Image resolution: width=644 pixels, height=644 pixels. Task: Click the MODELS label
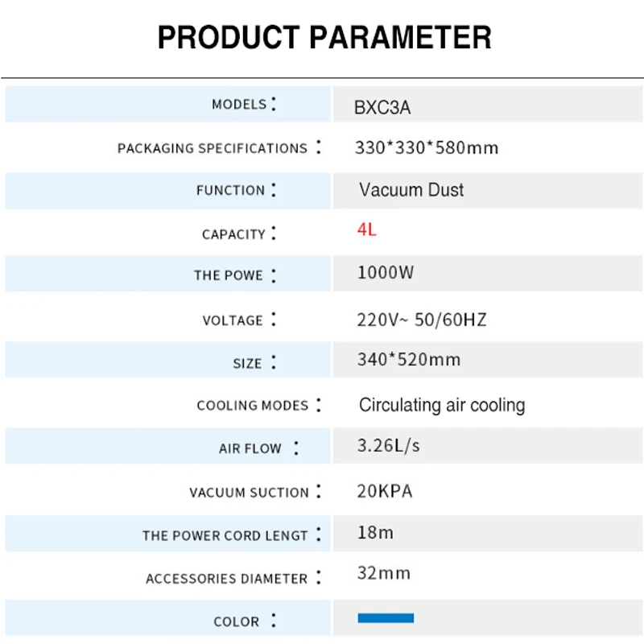[x=239, y=105]
